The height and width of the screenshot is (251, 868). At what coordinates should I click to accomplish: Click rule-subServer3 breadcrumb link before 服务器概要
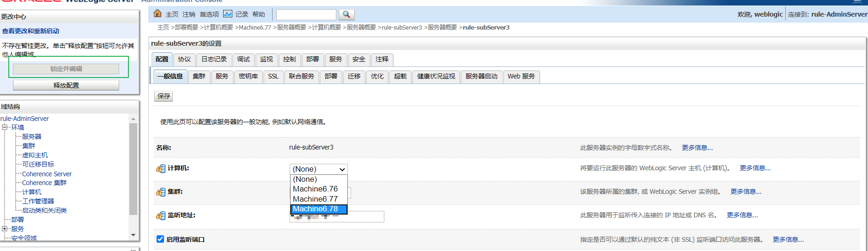click(402, 27)
